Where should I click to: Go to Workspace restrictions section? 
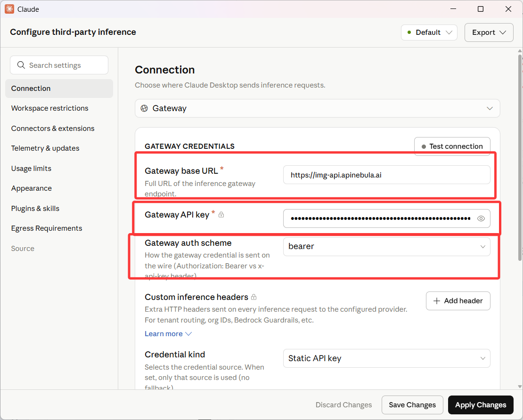(x=49, y=108)
